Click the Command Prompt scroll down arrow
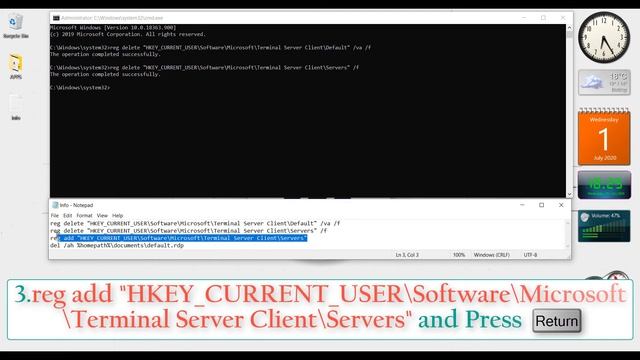This screenshot has width=640, height=360. pyautogui.click(x=569, y=194)
